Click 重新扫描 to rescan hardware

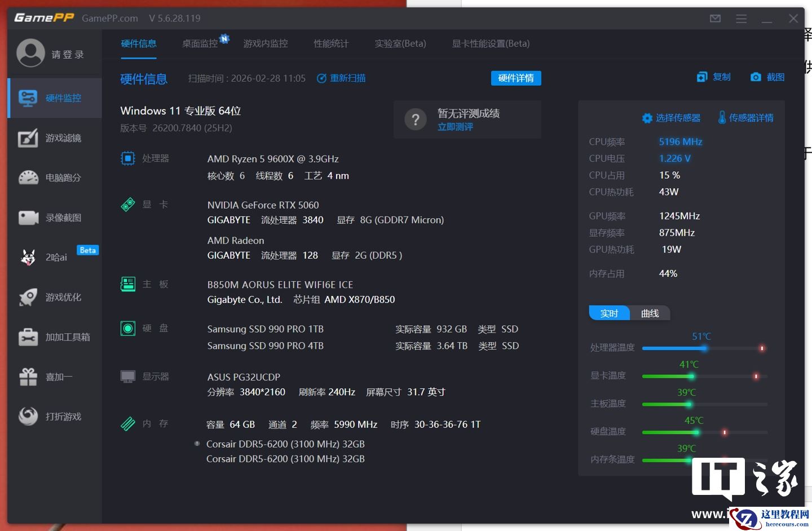(348, 78)
